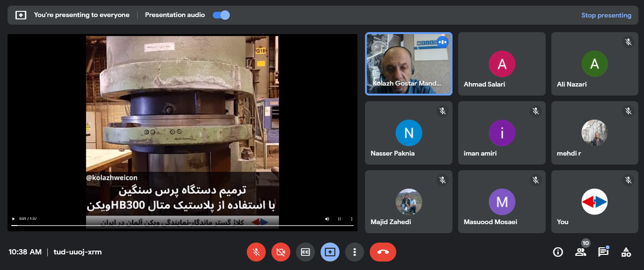Turn on your camera
644x270 pixels.
tap(281, 252)
